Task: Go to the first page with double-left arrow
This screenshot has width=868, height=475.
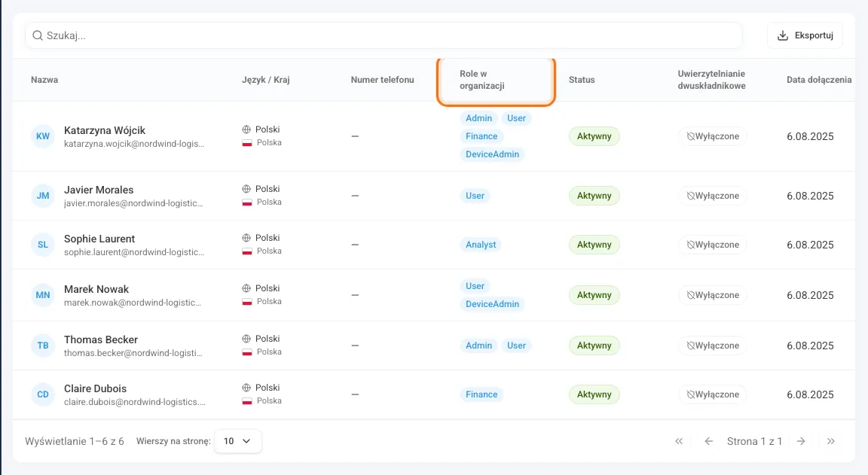Action: pyautogui.click(x=679, y=441)
